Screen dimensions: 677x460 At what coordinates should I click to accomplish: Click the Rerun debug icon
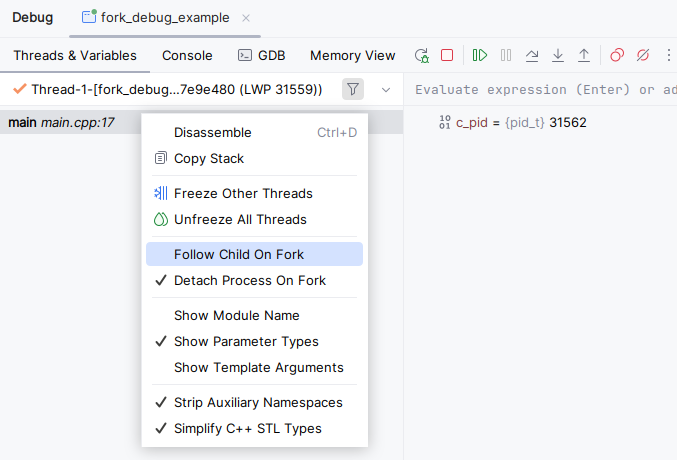[x=422, y=56]
